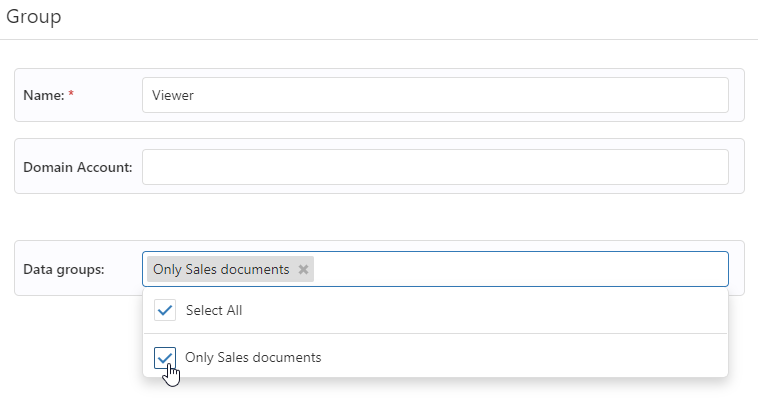This screenshot has height=410, width=758.
Task: Click the Domain Account label
Action: pyautogui.click(x=77, y=167)
